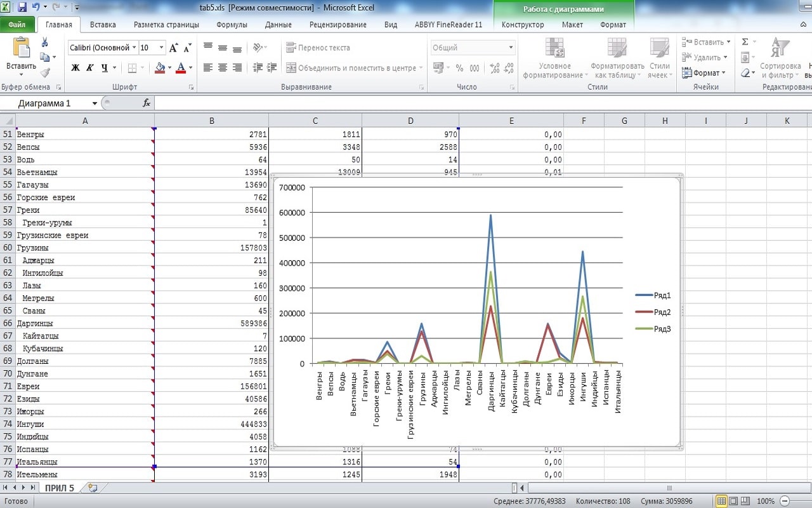The width and height of the screenshot is (812, 508).
Task: Select the ПРИЛ 5 sheet tab
Action: (x=59, y=488)
